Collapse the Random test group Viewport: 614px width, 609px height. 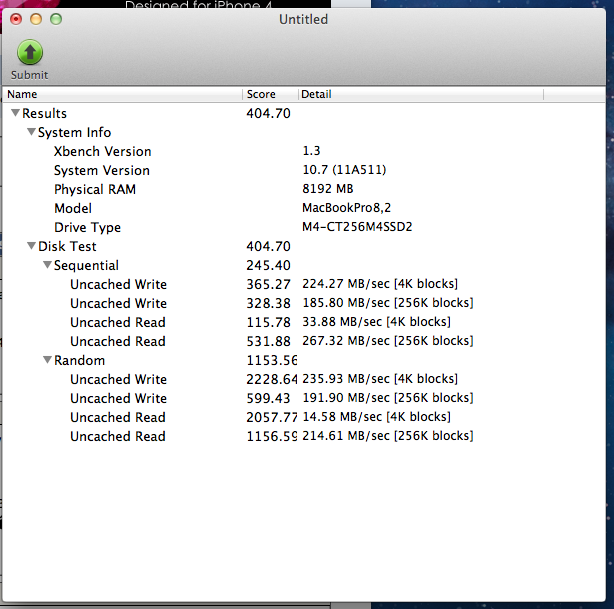47,360
